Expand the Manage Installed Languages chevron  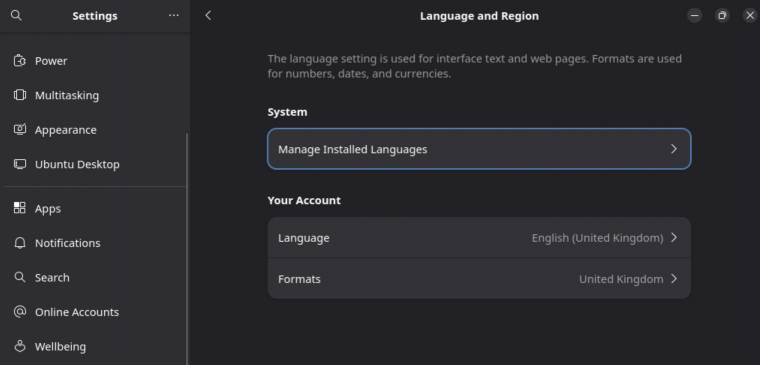pyautogui.click(x=674, y=149)
